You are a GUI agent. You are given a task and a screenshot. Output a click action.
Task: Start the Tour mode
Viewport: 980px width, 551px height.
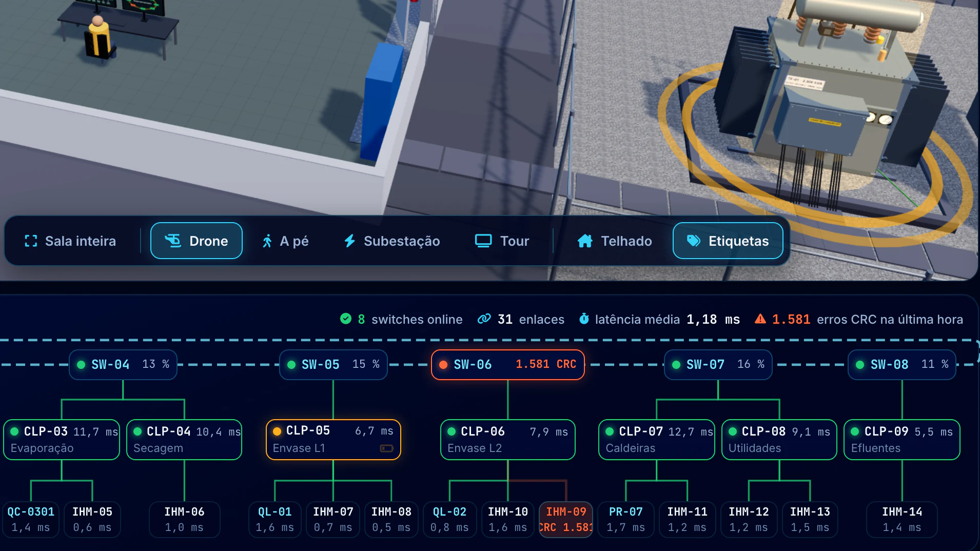[x=502, y=241]
